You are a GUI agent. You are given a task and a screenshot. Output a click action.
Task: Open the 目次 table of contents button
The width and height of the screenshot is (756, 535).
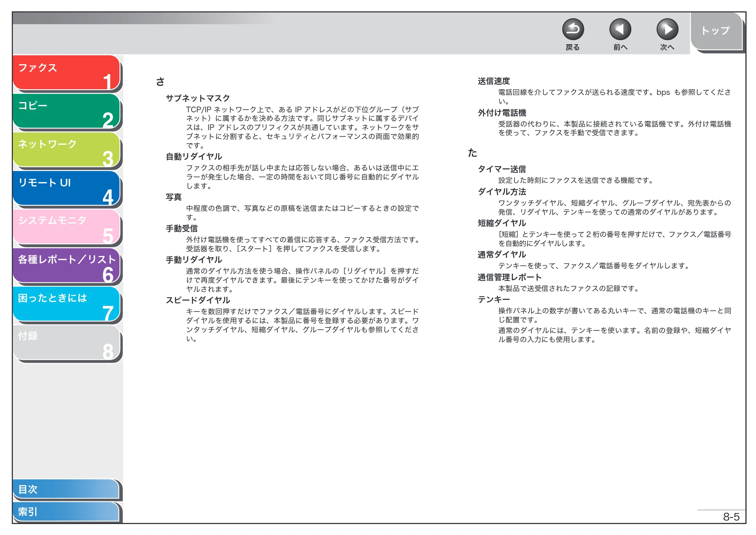pyautogui.click(x=66, y=489)
